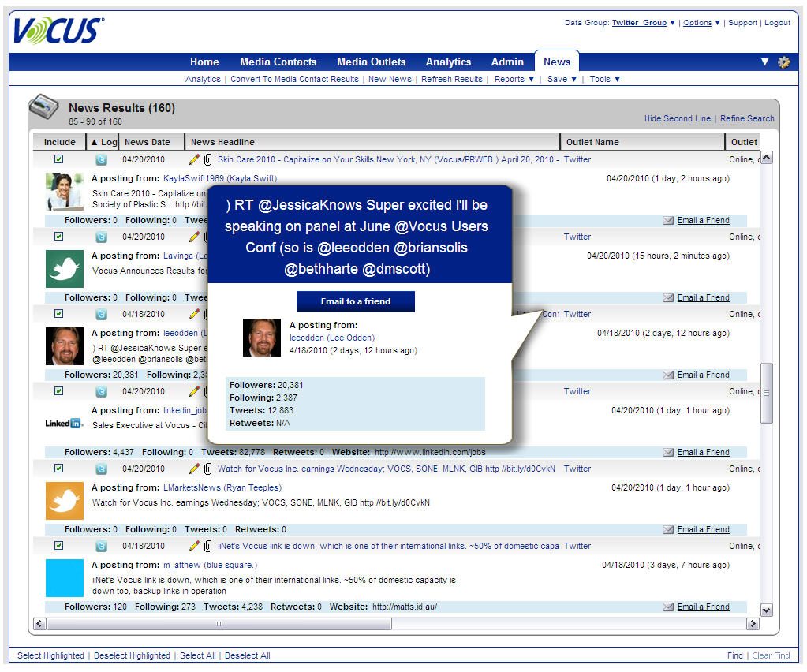Click the pencil icon in the iiNet's Vocus link row
This screenshot has height=672, width=807.
point(194,546)
